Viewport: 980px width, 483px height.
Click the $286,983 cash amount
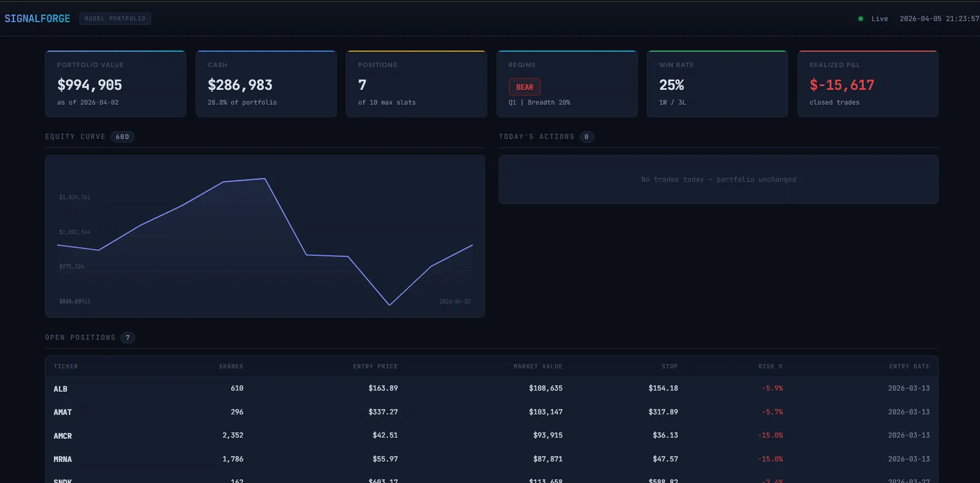tap(240, 85)
